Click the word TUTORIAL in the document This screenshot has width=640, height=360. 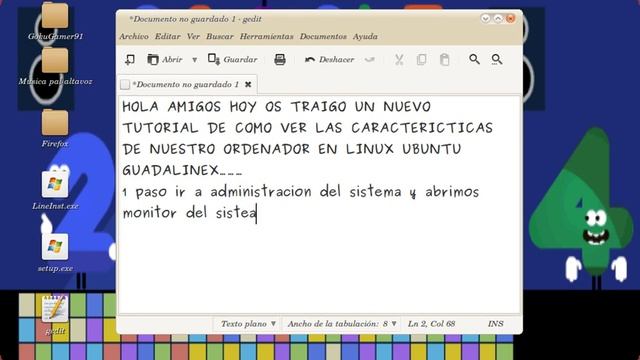(x=160, y=128)
